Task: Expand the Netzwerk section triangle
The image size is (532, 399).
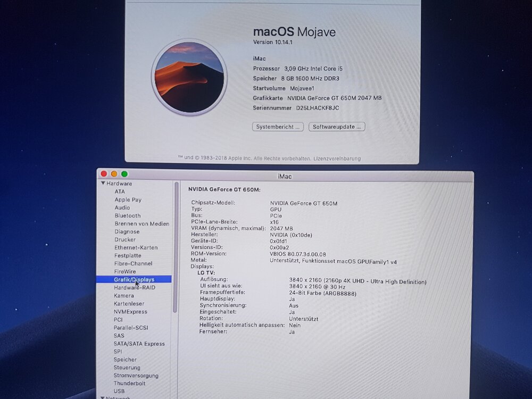Action: [x=103, y=398]
